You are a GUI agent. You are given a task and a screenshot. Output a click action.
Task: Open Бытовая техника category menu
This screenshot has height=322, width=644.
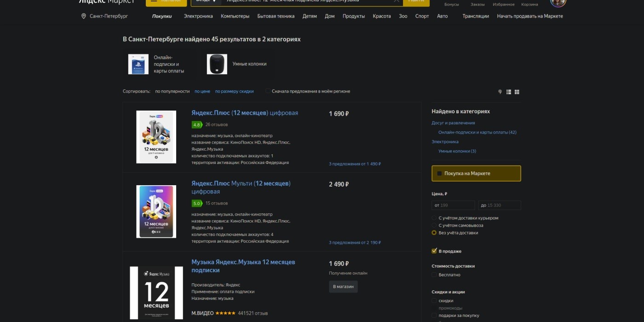coord(276,16)
